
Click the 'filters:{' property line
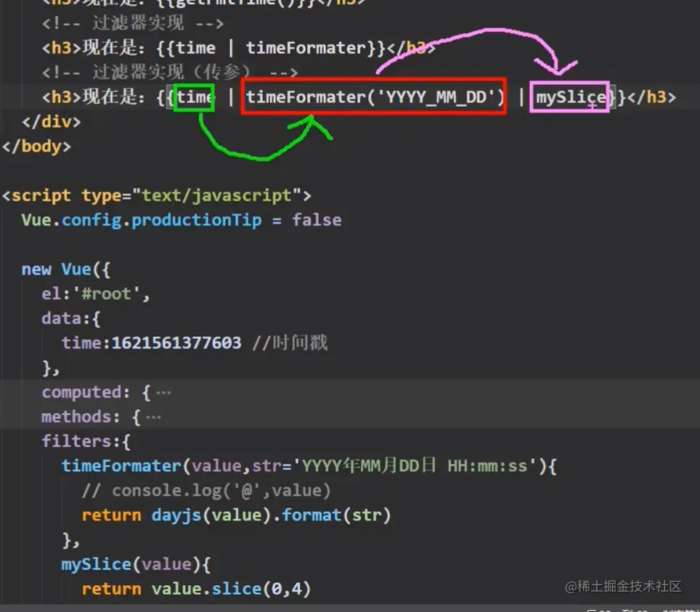86,441
